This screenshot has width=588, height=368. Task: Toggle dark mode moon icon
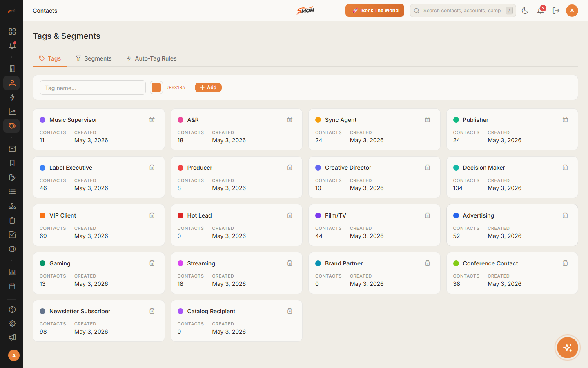click(525, 11)
